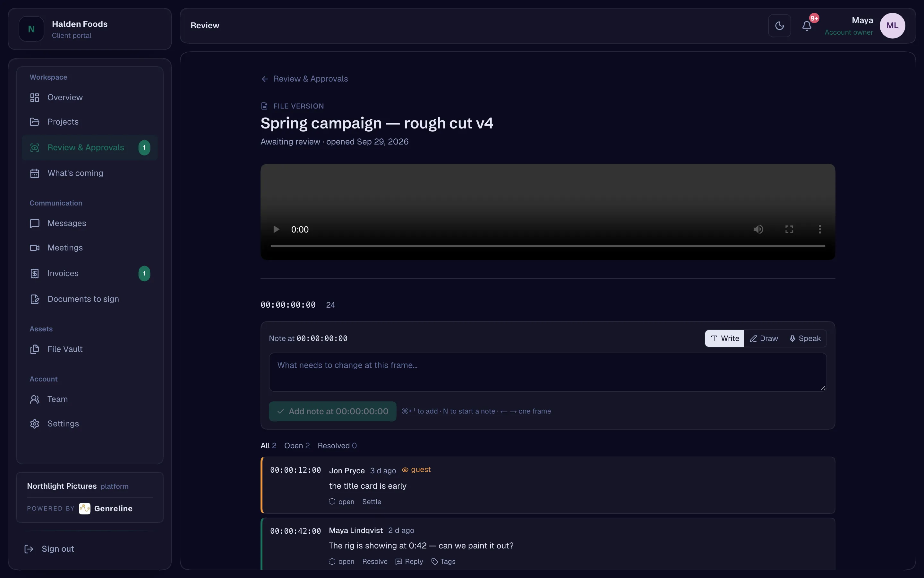The width and height of the screenshot is (924, 578).
Task: Open Messages in the sidebar
Action: click(x=90, y=223)
